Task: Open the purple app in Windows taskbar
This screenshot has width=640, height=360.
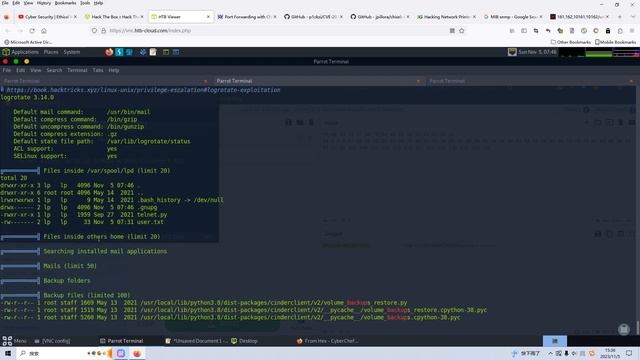Action: tap(121, 353)
